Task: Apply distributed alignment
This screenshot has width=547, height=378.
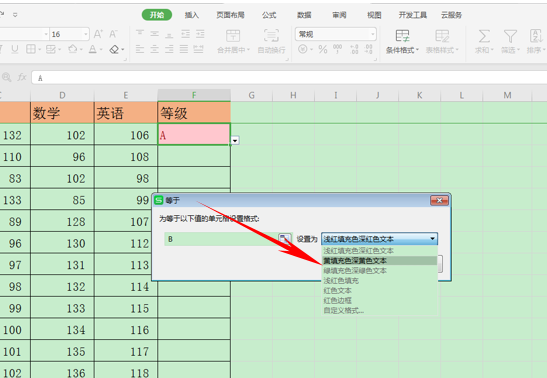Action: (198, 49)
